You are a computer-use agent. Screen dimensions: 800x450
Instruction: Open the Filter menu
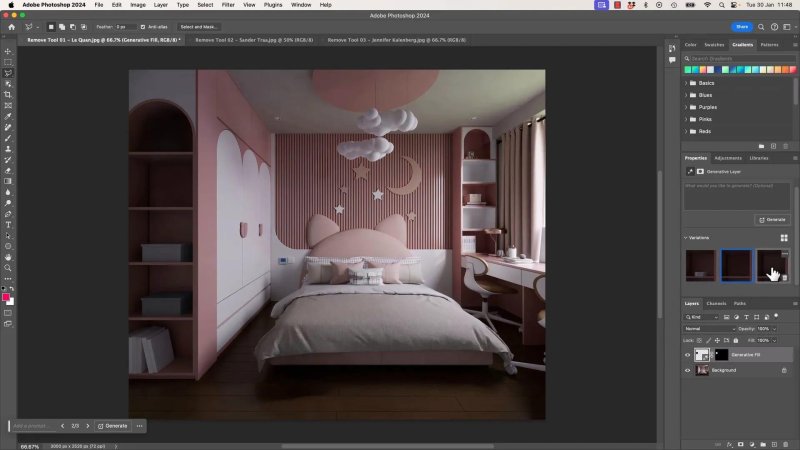coord(228,5)
